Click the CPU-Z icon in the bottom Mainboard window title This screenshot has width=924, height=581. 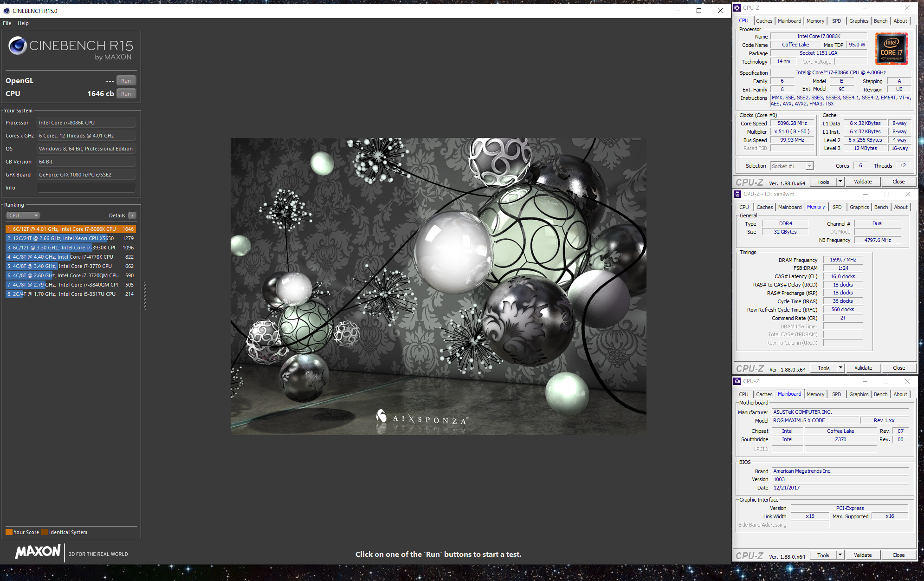(737, 381)
